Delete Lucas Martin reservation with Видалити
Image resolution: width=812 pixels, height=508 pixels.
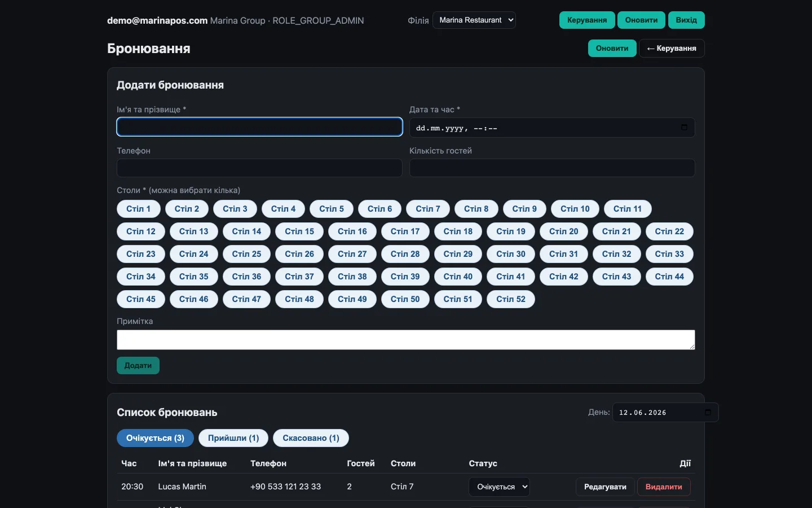pos(664,487)
